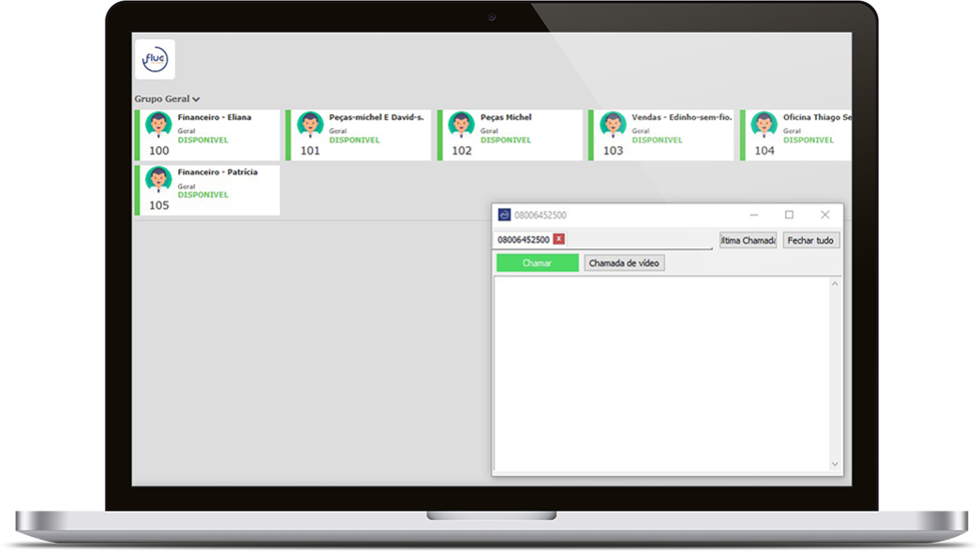Screen dimensions: 980x552
Task: Maximize the dialer window
Action: [789, 215]
